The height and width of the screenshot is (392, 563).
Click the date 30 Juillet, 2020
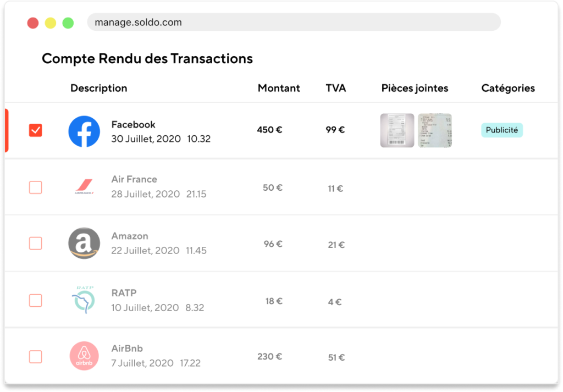coord(146,139)
